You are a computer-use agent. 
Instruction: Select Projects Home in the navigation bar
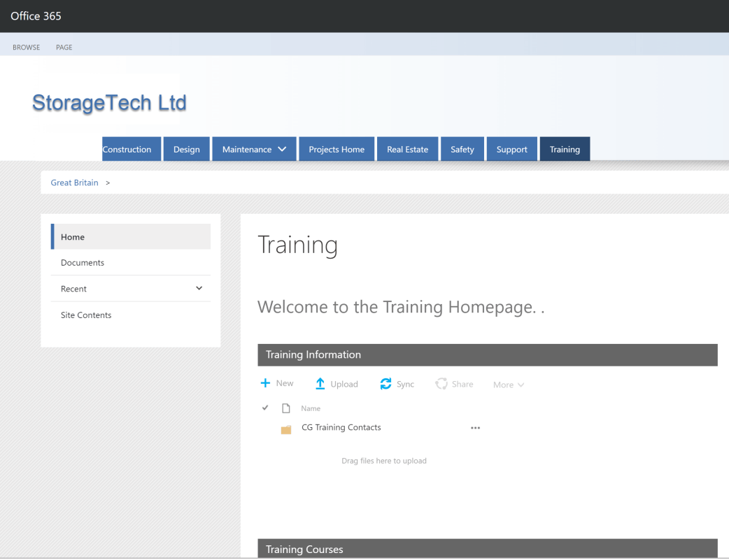tap(337, 149)
